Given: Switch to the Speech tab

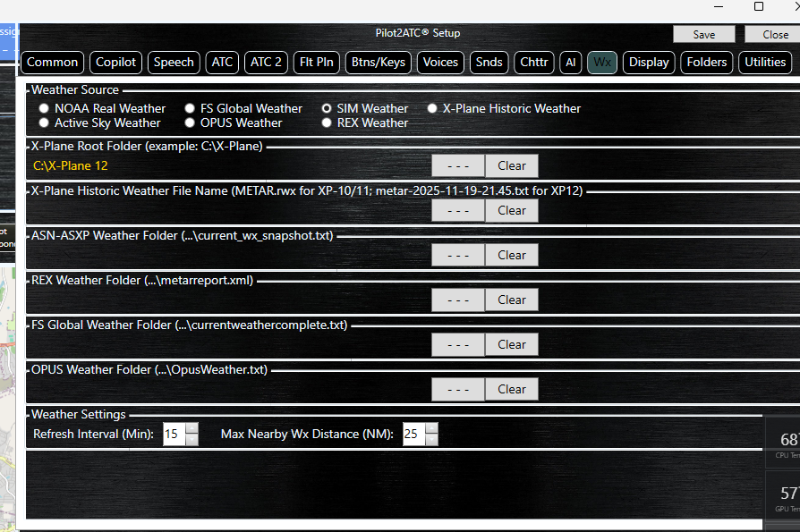Looking at the screenshot, I should point(174,63).
